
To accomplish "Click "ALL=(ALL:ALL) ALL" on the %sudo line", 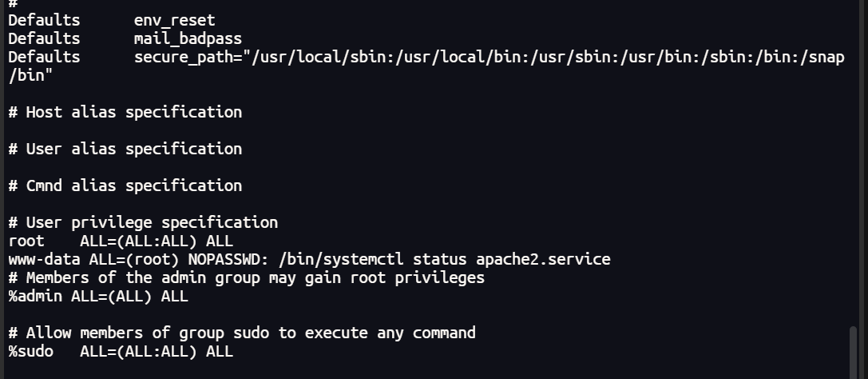I will click(x=157, y=351).
